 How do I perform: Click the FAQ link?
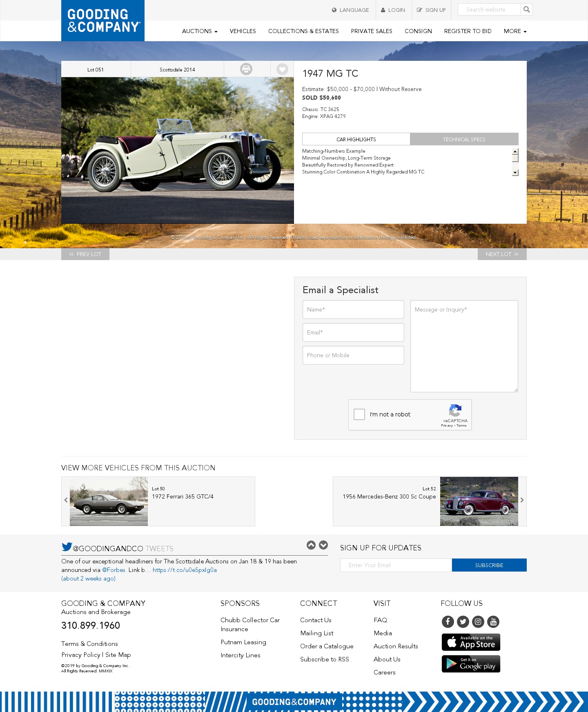pyautogui.click(x=380, y=620)
